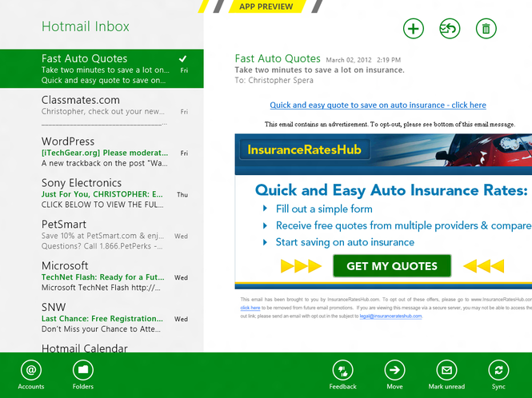Click the Hotmail Inbox heading
The height and width of the screenshot is (398, 532).
[x=85, y=26]
